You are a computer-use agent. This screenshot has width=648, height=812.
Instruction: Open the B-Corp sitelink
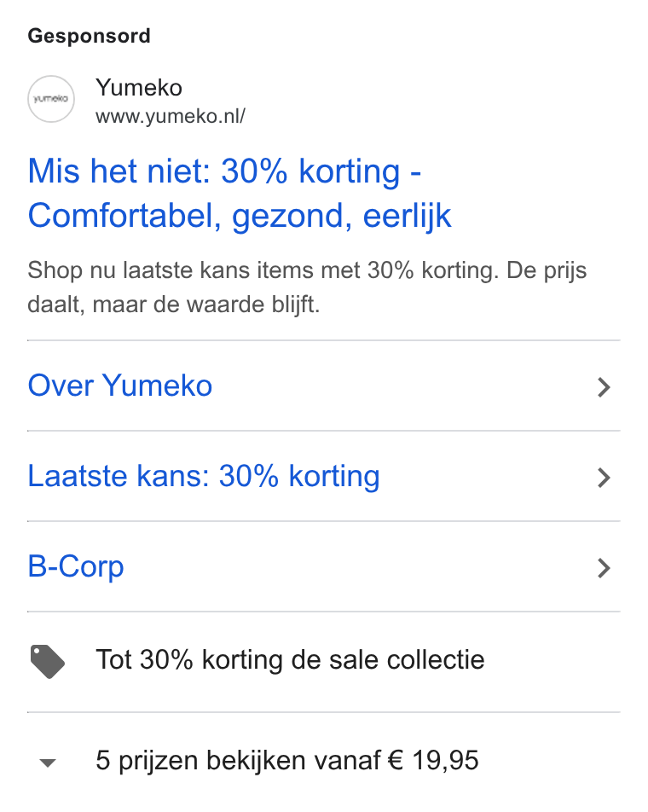[76, 566]
